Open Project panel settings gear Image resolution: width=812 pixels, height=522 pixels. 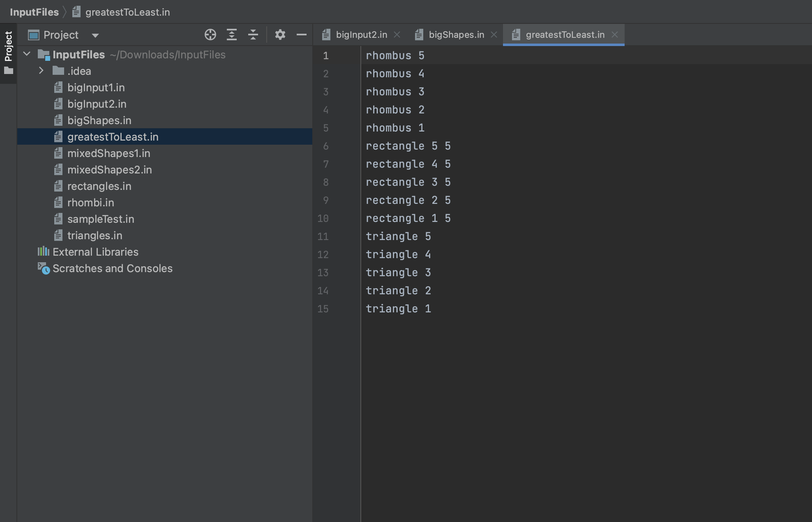pyautogui.click(x=280, y=35)
